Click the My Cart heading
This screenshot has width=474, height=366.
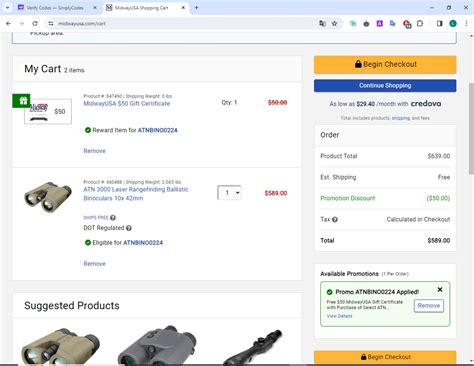pyautogui.click(x=43, y=69)
